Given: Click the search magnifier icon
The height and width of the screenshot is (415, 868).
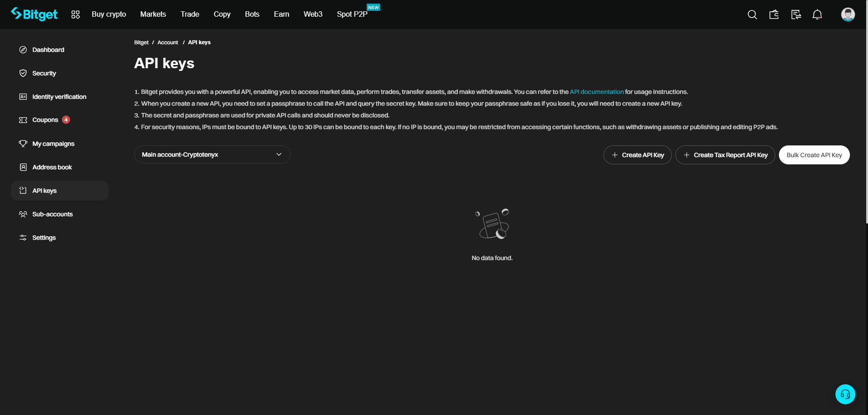Looking at the screenshot, I should (x=752, y=14).
